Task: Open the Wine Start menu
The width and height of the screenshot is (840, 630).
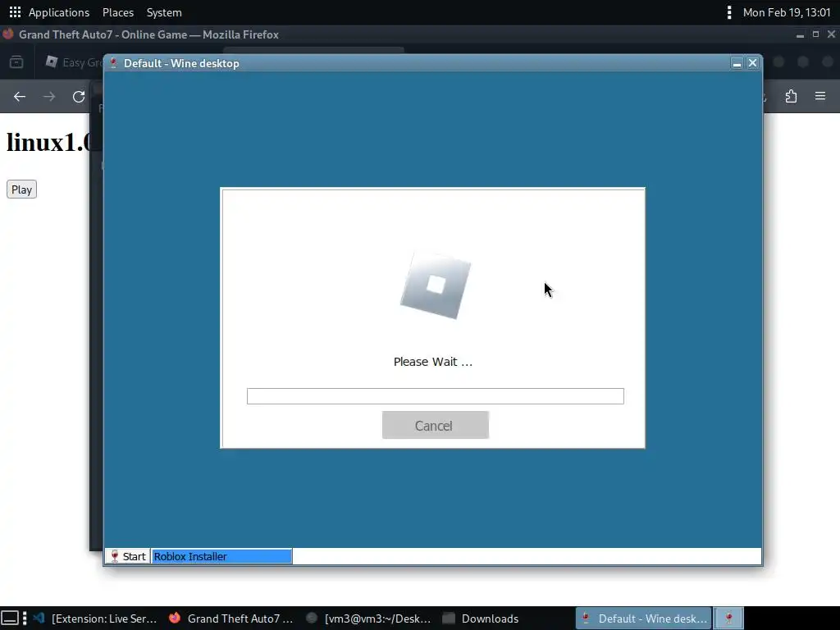Action: click(128, 556)
